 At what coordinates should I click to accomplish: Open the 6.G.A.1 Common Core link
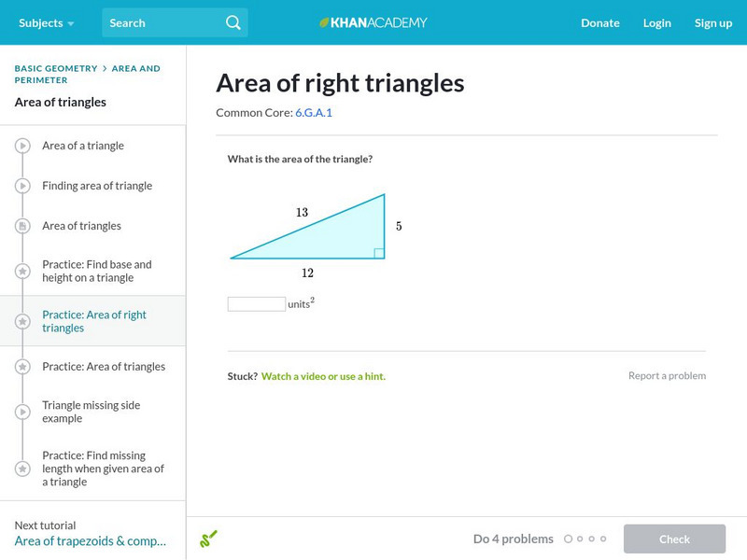pyautogui.click(x=314, y=113)
